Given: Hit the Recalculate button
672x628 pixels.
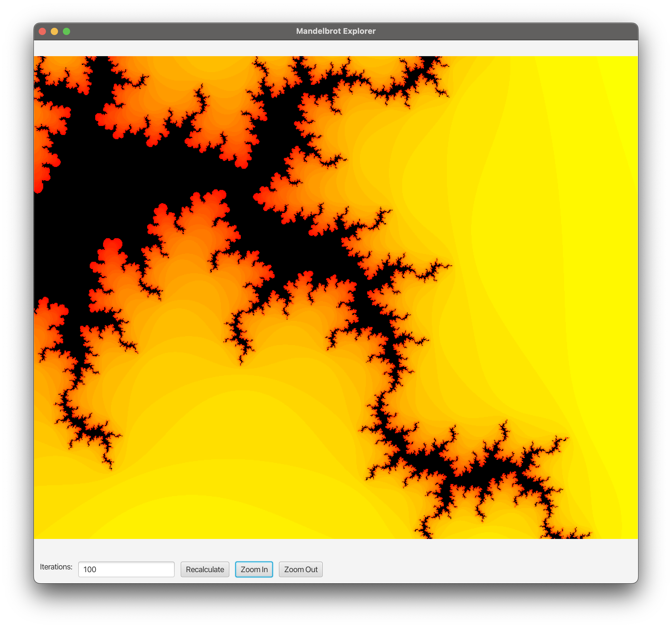Looking at the screenshot, I should pyautogui.click(x=205, y=569).
